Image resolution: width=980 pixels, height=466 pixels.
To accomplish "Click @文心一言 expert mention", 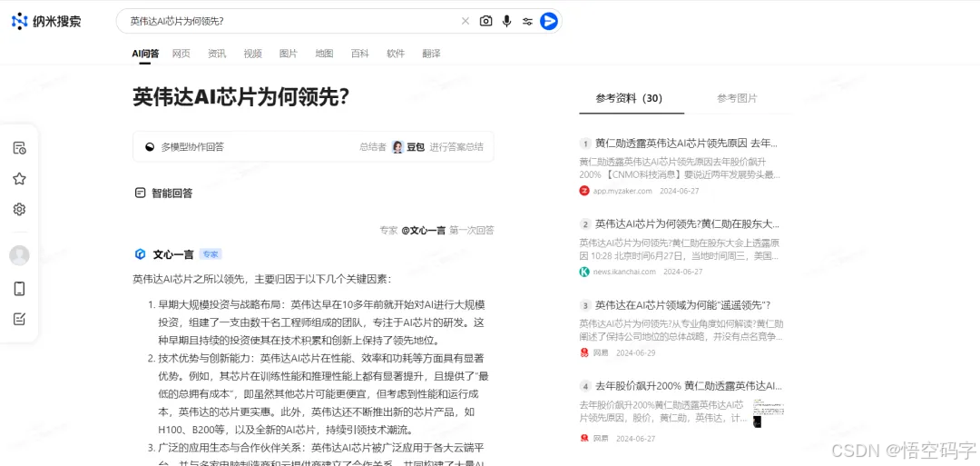I will tap(423, 230).
